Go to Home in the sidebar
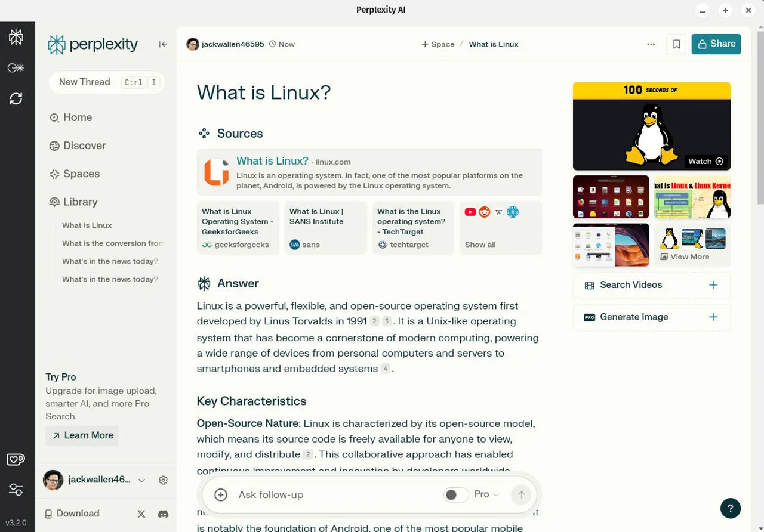The height and width of the screenshot is (532, 764). pyautogui.click(x=70, y=117)
